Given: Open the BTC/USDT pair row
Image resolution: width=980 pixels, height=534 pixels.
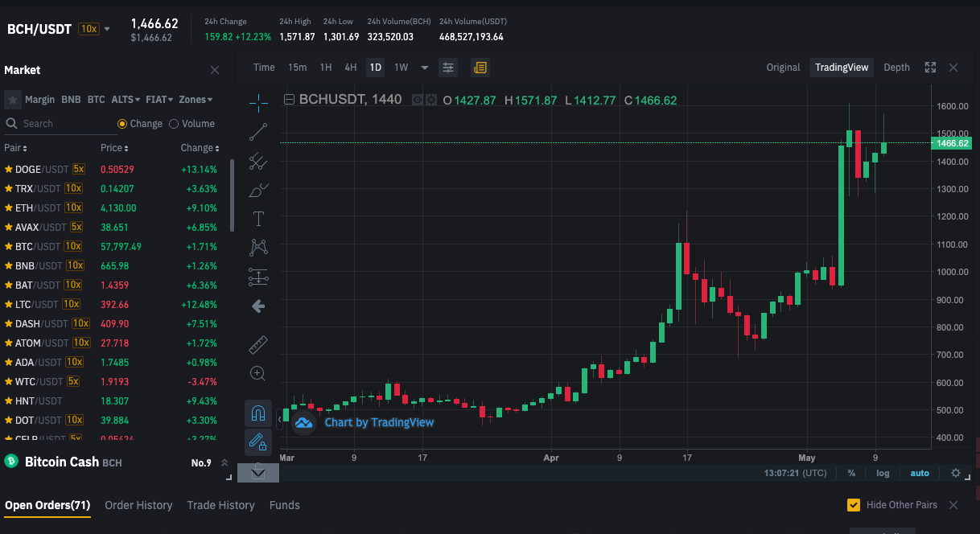Looking at the screenshot, I should 113,246.
